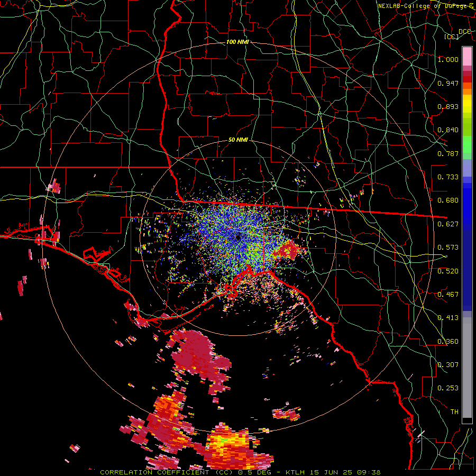Click the 0.733 scale label

(x=448, y=177)
